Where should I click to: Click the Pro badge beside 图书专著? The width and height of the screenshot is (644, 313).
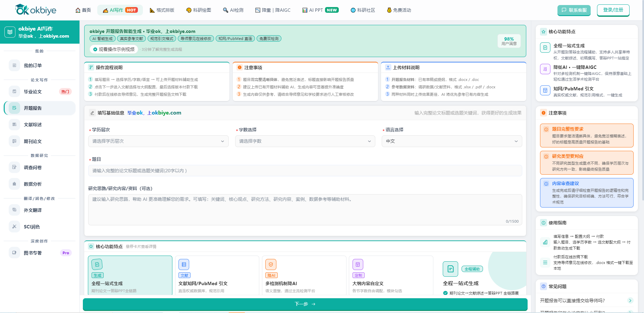pos(66,253)
